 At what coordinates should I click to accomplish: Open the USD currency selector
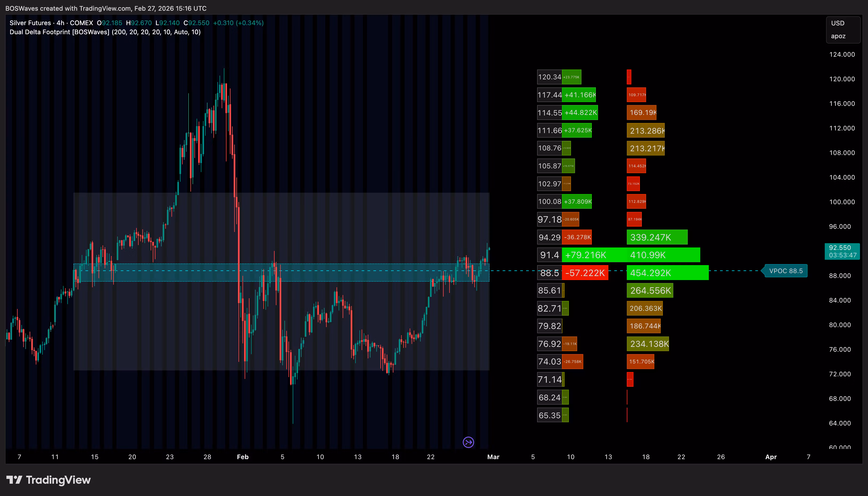(838, 23)
